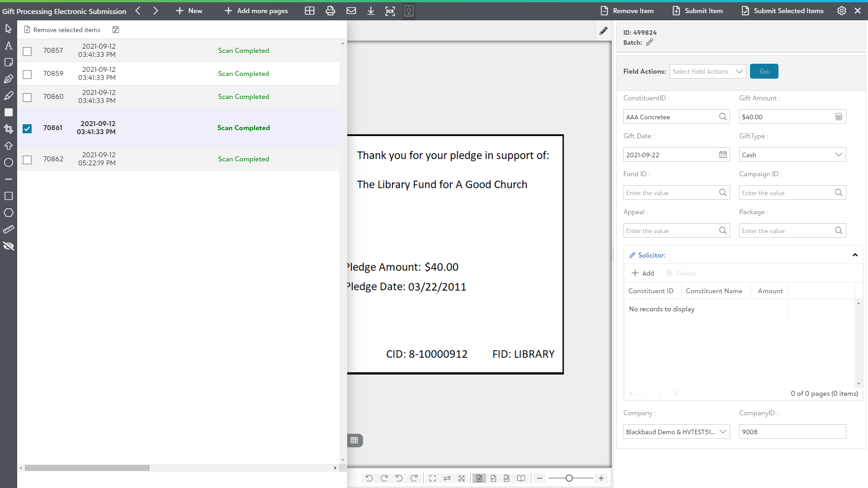Open the Select Field Actions dropdown

coord(708,71)
